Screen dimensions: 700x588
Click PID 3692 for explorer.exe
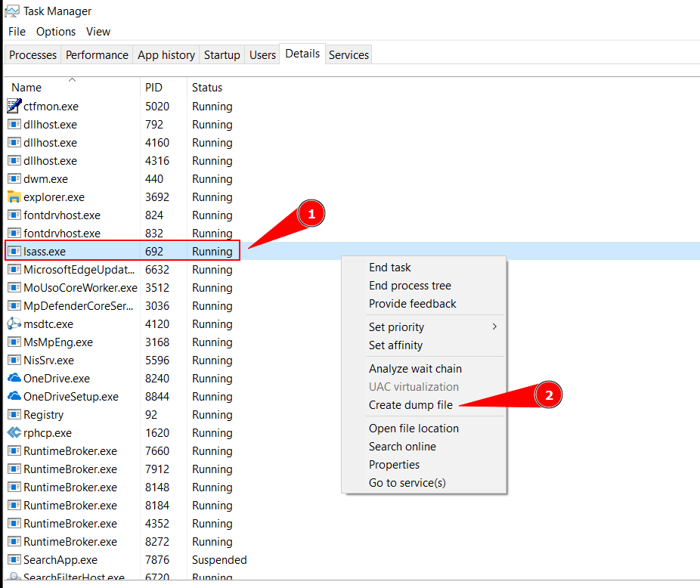(157, 197)
